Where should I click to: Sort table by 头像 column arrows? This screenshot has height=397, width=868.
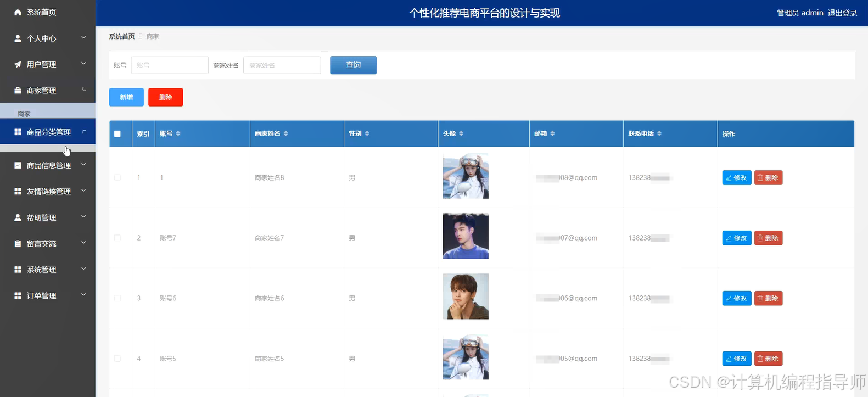461,133
